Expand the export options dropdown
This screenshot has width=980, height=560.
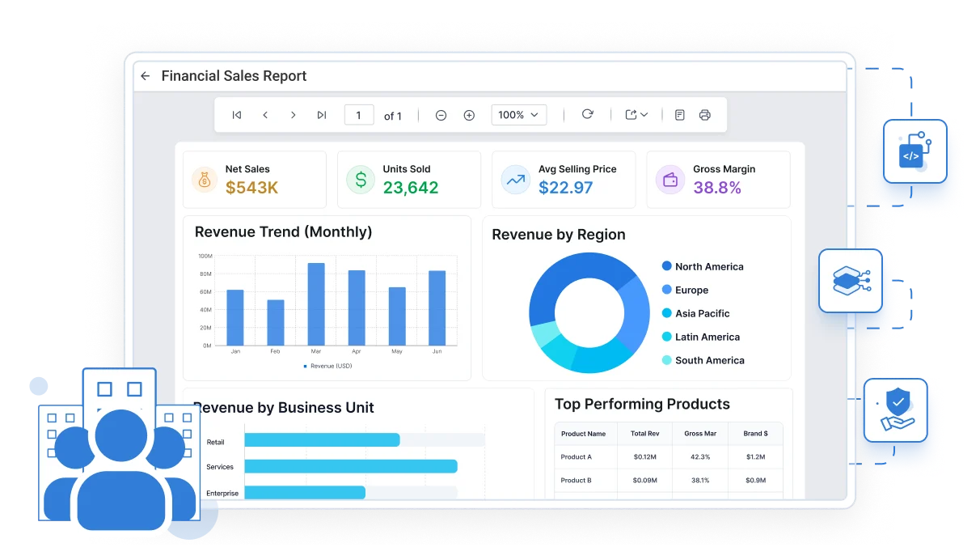click(637, 115)
